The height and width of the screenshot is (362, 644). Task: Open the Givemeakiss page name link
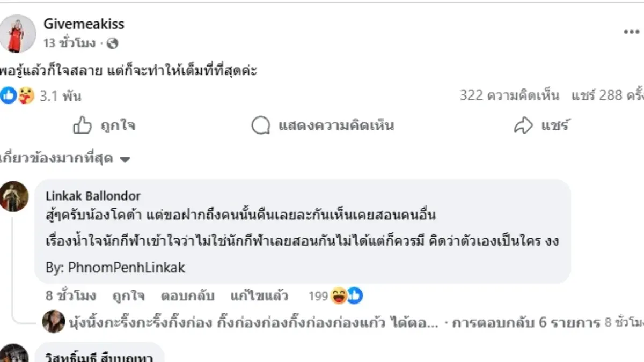(x=83, y=24)
